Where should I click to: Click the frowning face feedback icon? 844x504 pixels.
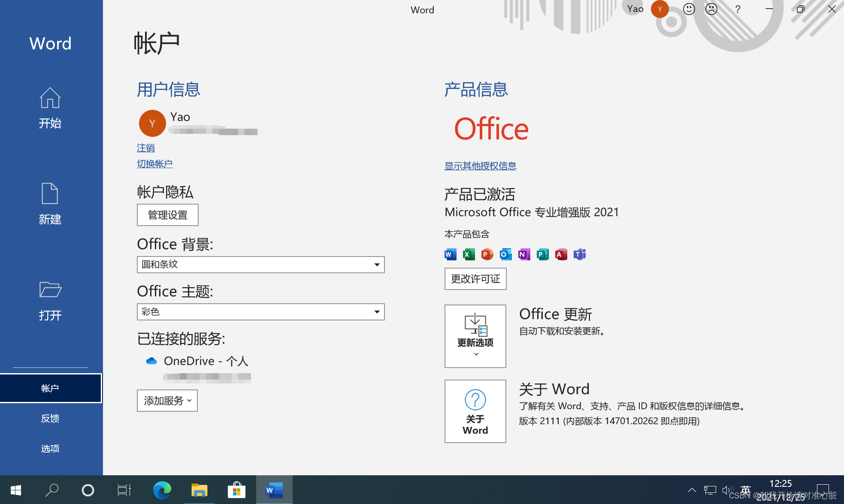711,9
